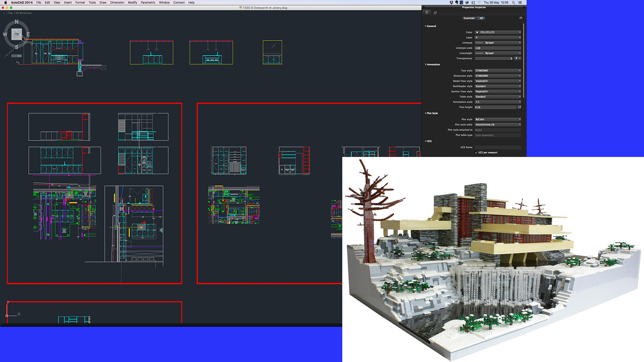Open the AutoCAD 2014 application menu
This screenshot has height=362, width=644.
(21, 2)
